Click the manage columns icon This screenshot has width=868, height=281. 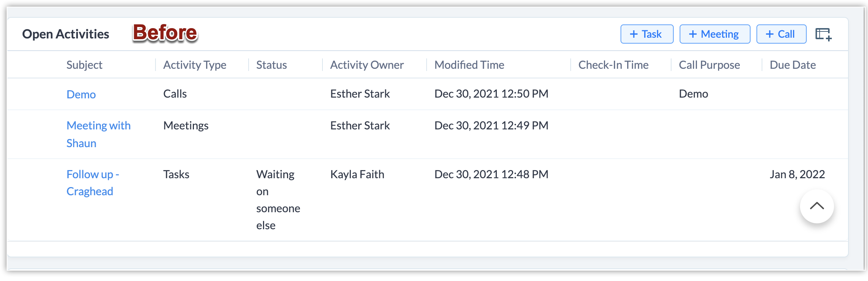[x=823, y=34]
